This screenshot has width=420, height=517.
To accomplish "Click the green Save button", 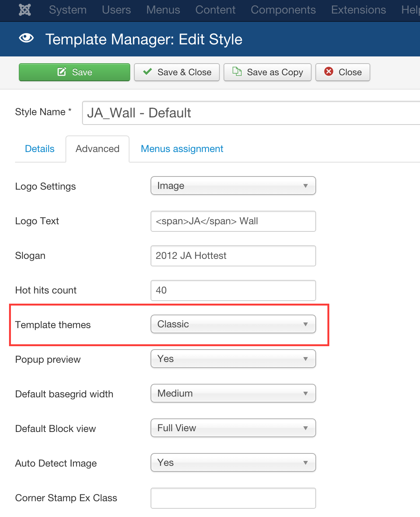I will 75,72.
